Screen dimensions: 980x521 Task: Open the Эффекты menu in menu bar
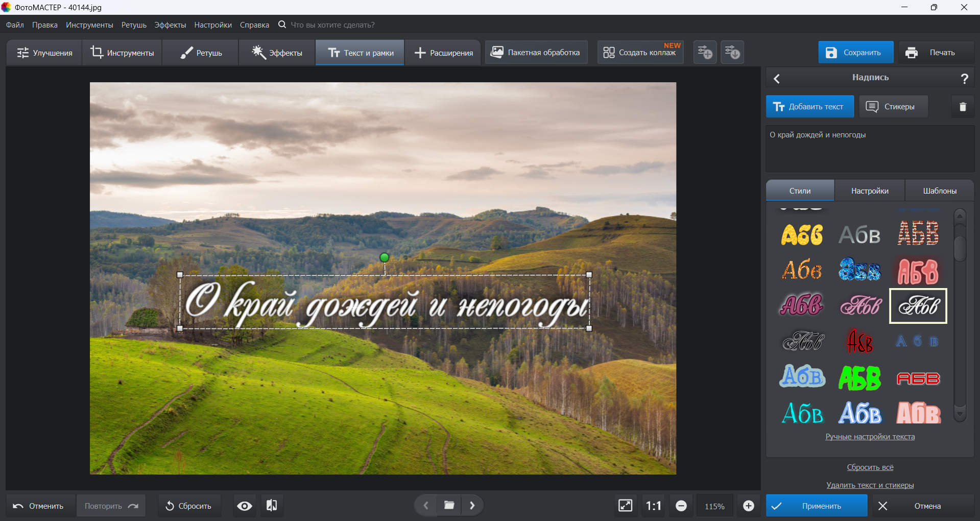170,25
